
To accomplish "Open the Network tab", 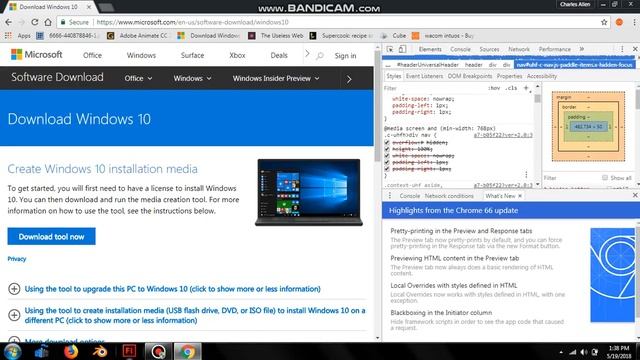I will 519,49.
